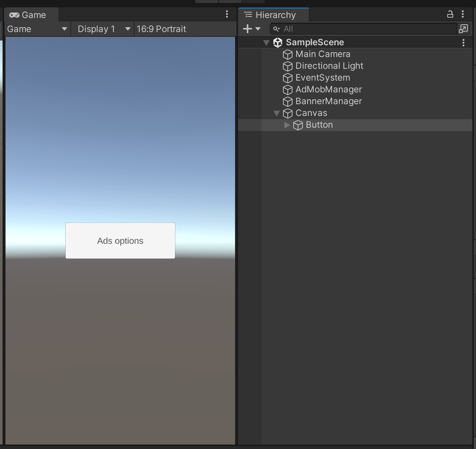Click the Canvas cube icon
The height and width of the screenshot is (449, 476).
[x=288, y=113]
